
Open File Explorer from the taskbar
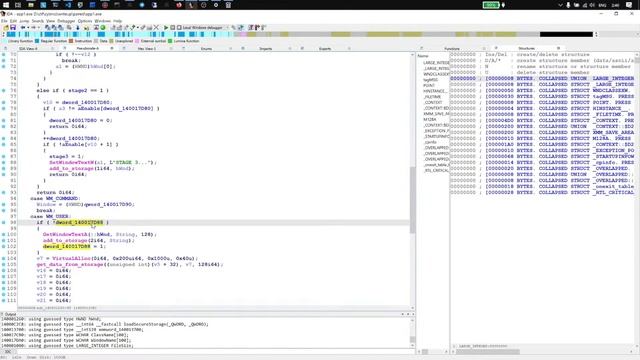tap(31, 5)
